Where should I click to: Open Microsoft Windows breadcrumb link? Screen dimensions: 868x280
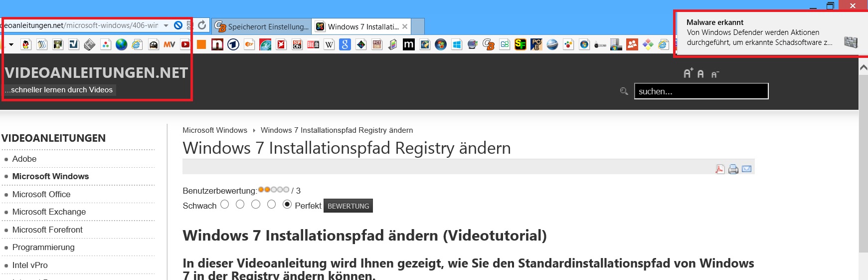(215, 130)
